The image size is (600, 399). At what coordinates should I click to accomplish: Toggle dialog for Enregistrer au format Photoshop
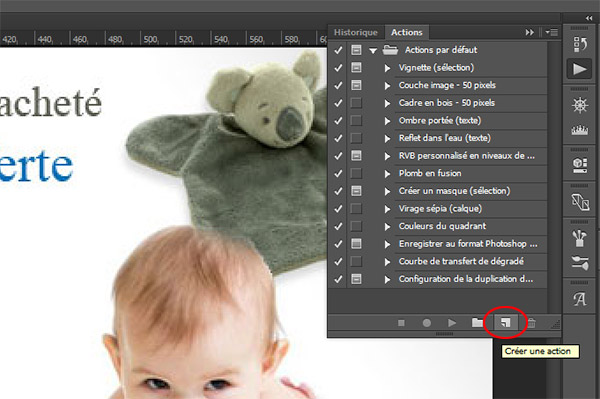tap(356, 244)
